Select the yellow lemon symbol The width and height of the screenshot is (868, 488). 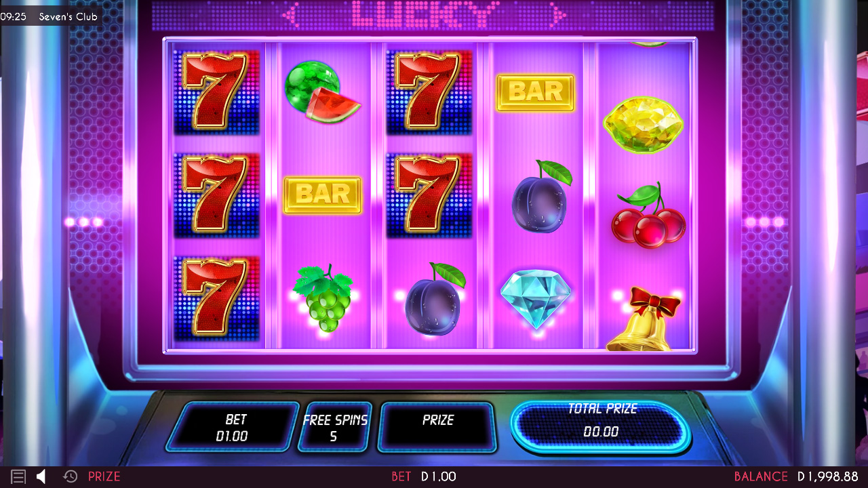643,125
